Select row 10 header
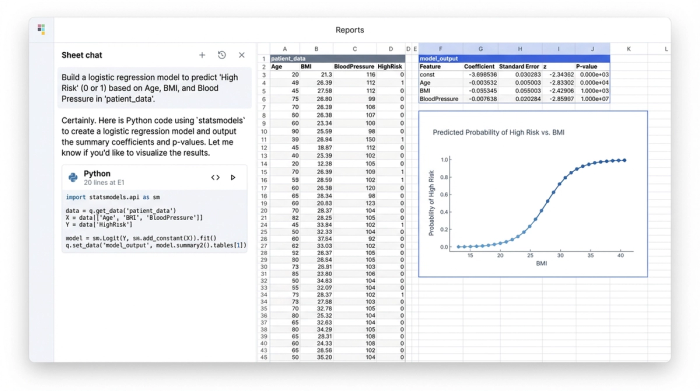The height and width of the screenshot is (391, 700). (264, 131)
